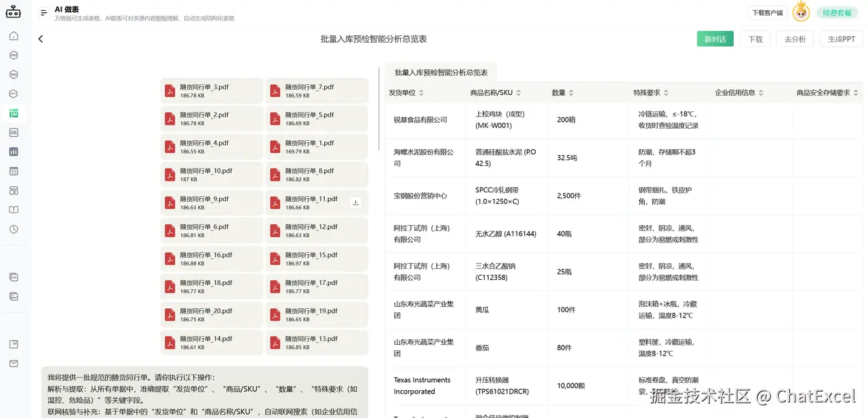The image size is (868, 418).
Task: Open file 随货同行单_13.pdf
Action: point(317,343)
